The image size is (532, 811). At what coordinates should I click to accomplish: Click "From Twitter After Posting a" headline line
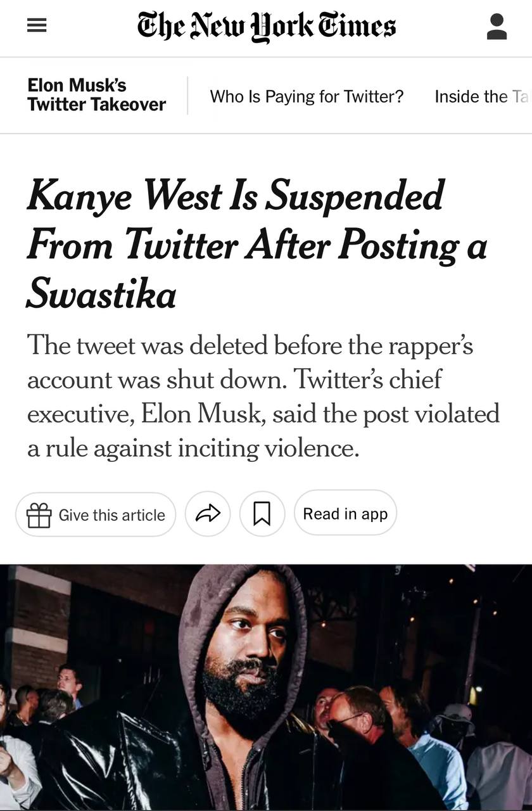coord(256,245)
